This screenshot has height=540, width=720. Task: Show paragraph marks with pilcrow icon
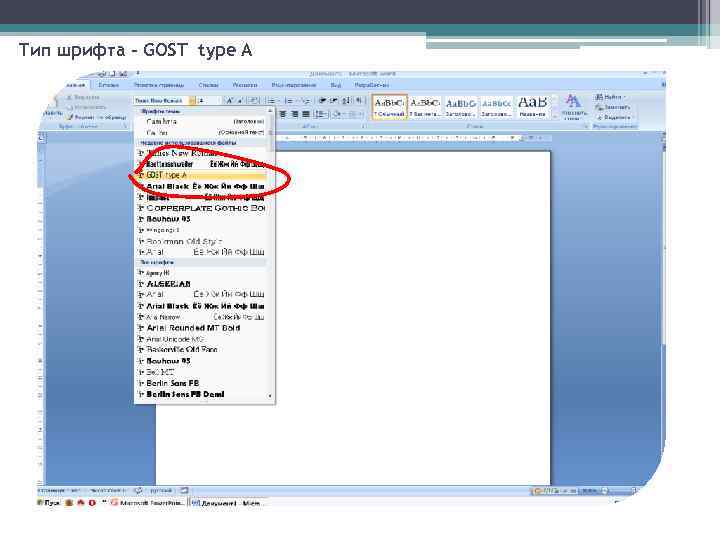click(358, 101)
